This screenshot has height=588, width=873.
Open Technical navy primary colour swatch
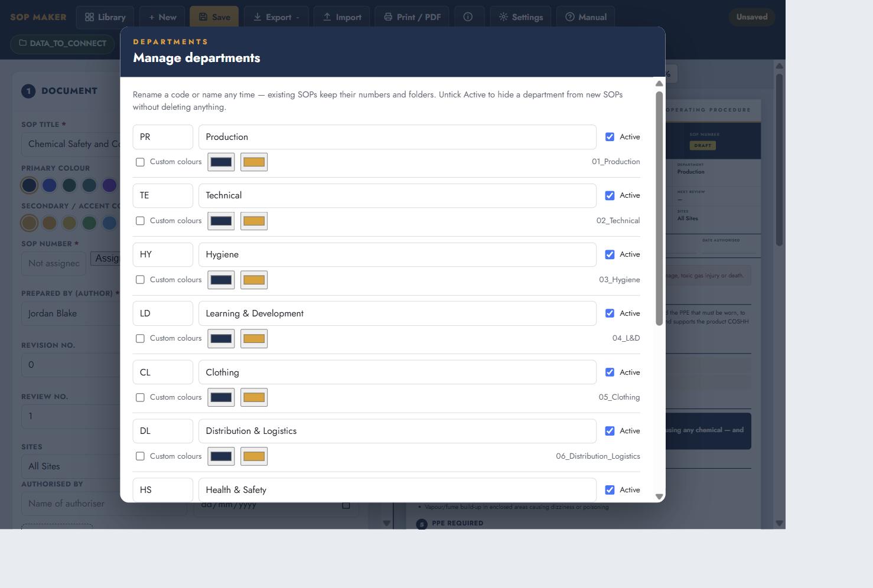221,221
